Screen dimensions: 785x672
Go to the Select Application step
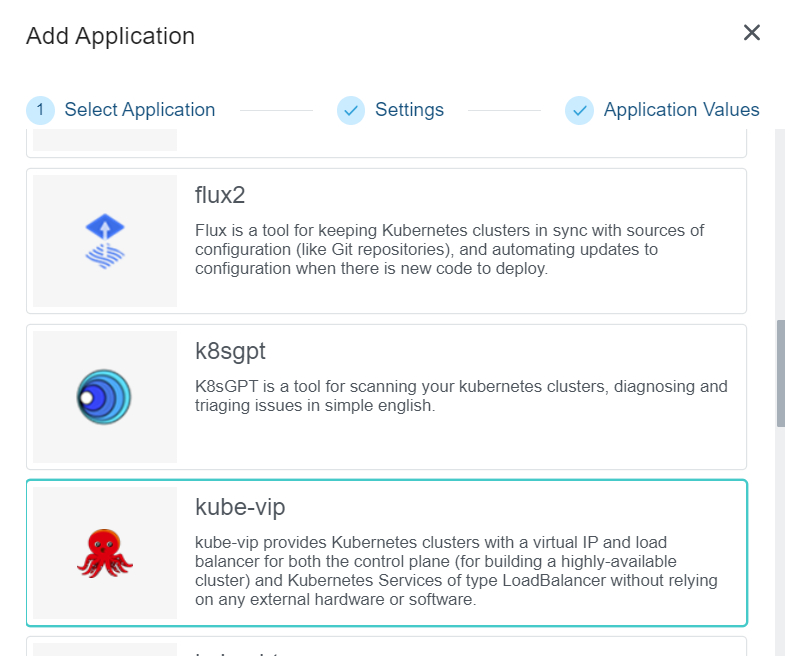click(x=139, y=110)
